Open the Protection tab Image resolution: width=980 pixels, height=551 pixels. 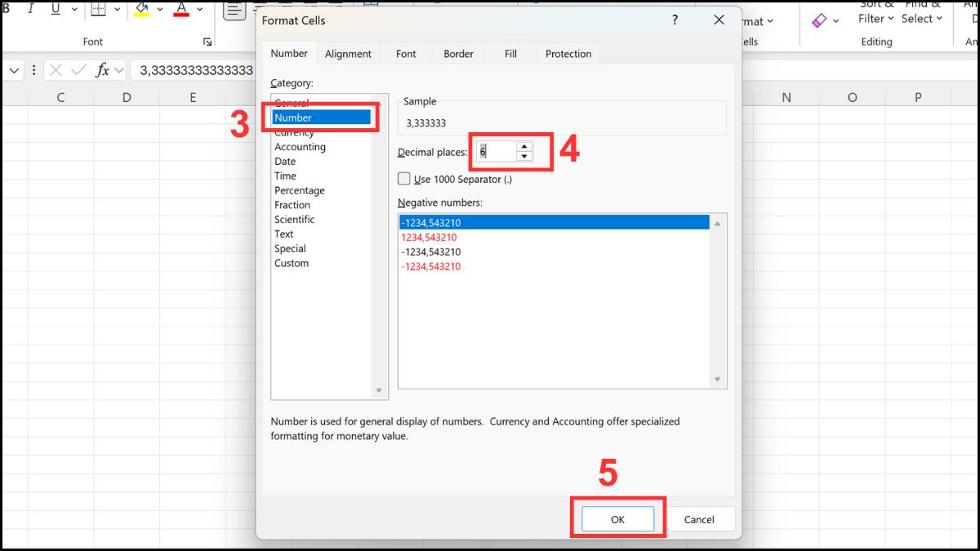[x=568, y=53]
